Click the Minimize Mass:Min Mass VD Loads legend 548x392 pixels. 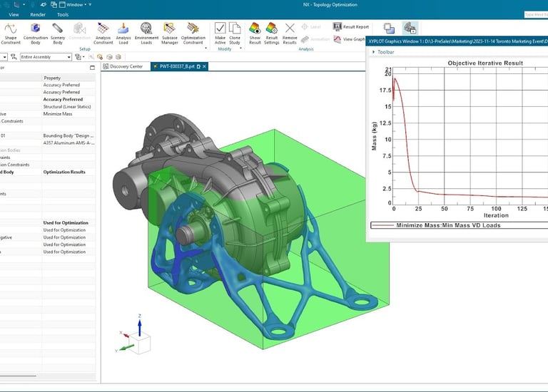448,225
